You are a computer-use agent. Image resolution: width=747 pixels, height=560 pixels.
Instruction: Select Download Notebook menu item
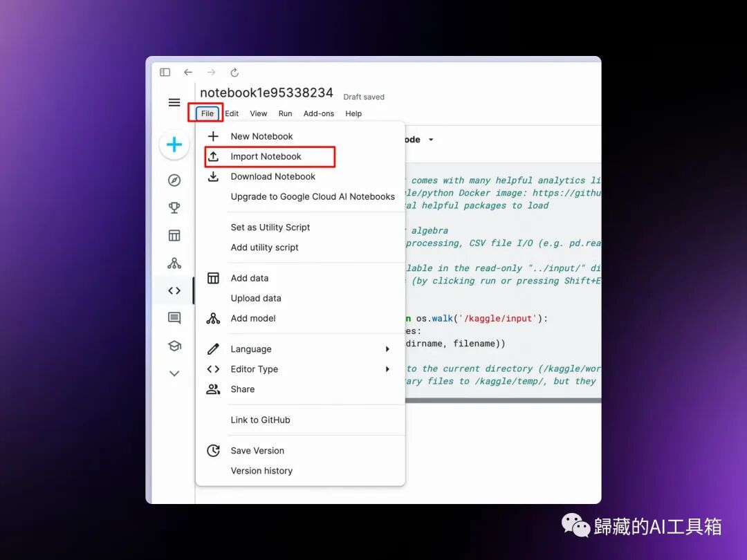point(300,177)
